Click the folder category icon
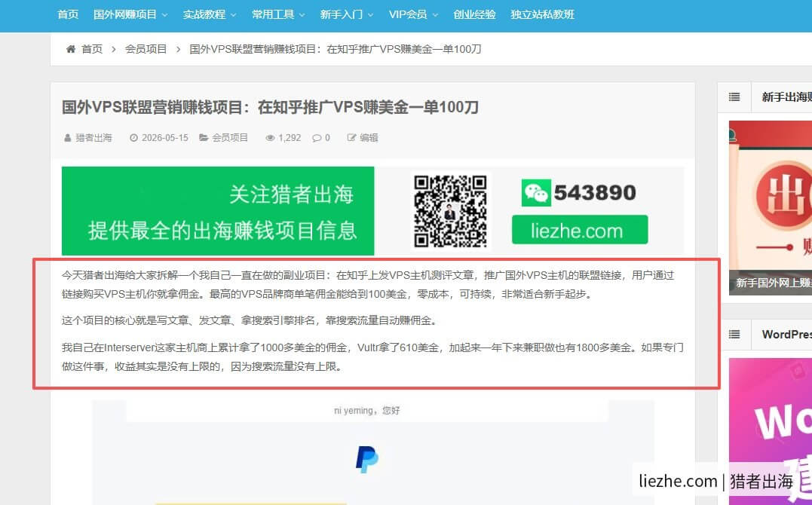The height and width of the screenshot is (505, 812). point(204,138)
